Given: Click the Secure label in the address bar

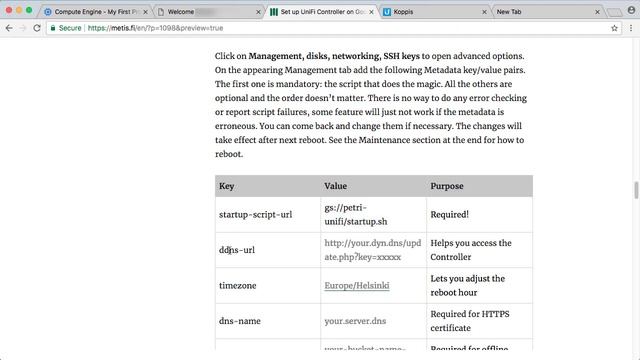Looking at the screenshot, I should pos(70,28).
